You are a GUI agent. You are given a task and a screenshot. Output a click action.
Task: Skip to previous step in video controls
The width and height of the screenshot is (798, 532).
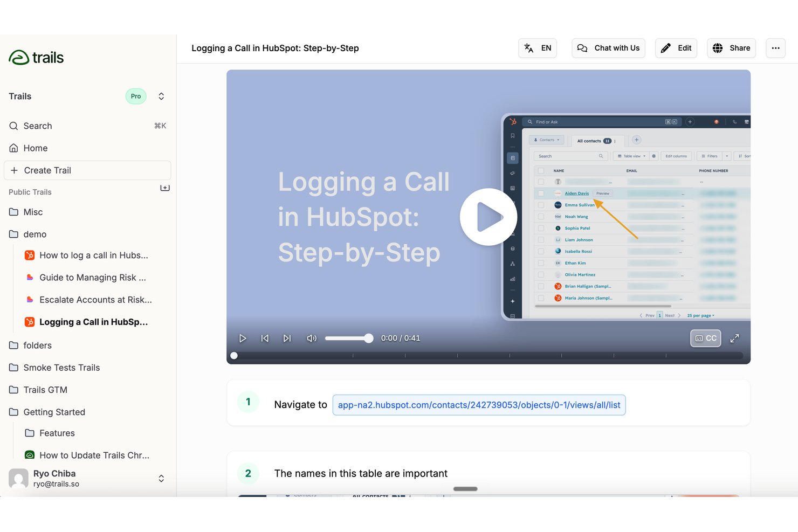click(265, 338)
